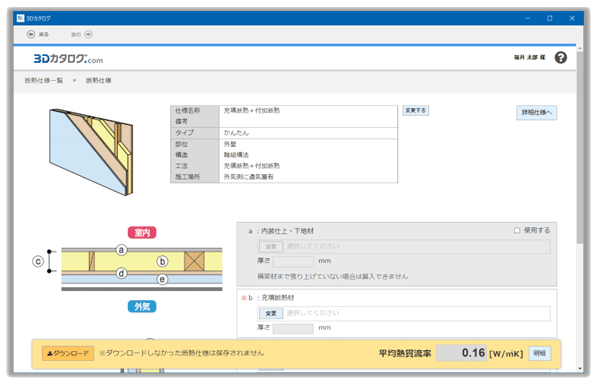This screenshot has width=597, height=384.
Task: Open the help question mark icon
Action: (x=560, y=57)
